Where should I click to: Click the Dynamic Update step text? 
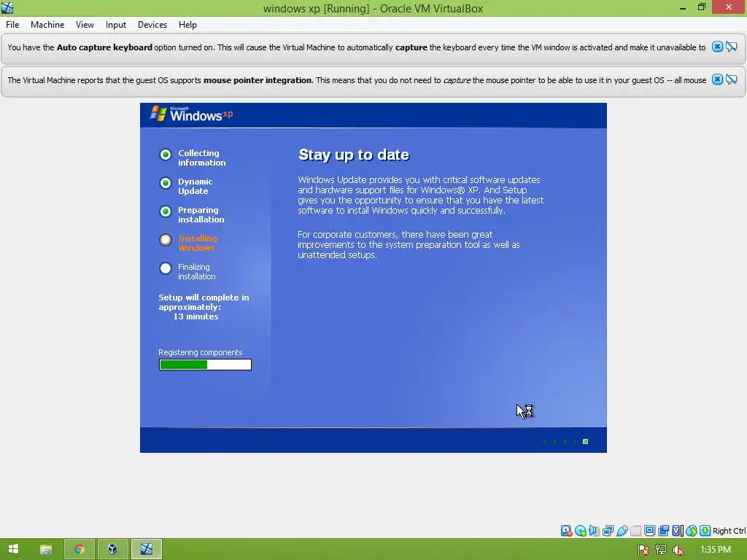pyautogui.click(x=195, y=186)
